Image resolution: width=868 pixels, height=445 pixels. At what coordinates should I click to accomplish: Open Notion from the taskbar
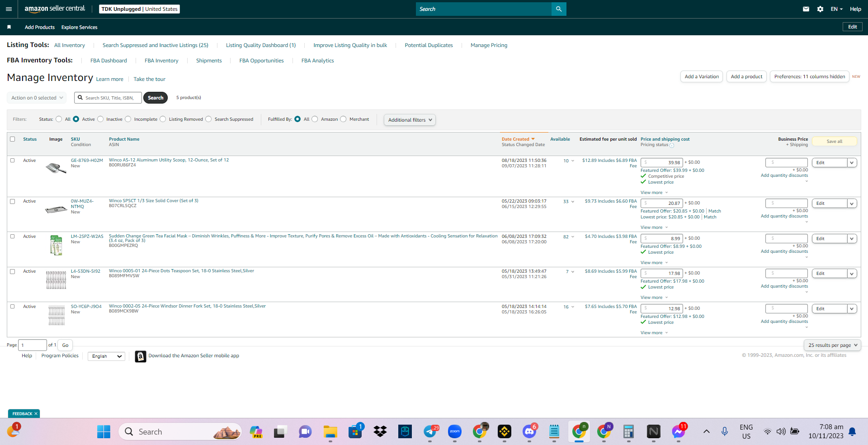pyautogui.click(x=654, y=432)
